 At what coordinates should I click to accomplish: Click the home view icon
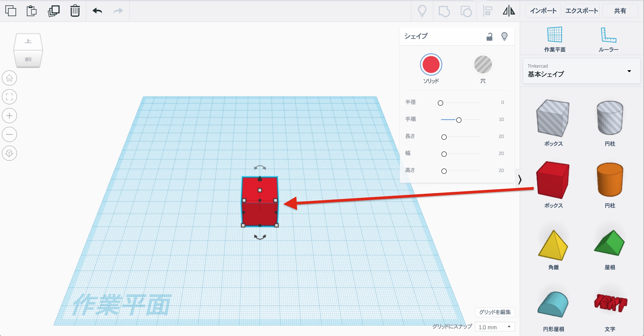(9, 78)
